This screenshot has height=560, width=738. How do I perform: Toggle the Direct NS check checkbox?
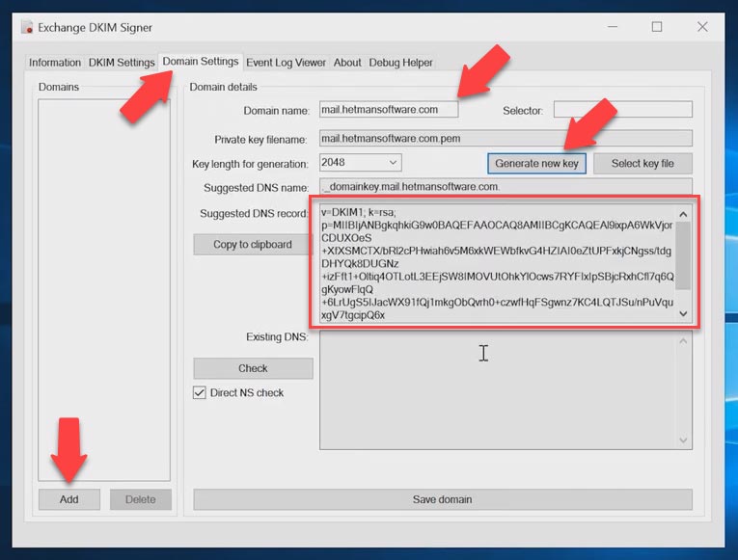coord(199,392)
